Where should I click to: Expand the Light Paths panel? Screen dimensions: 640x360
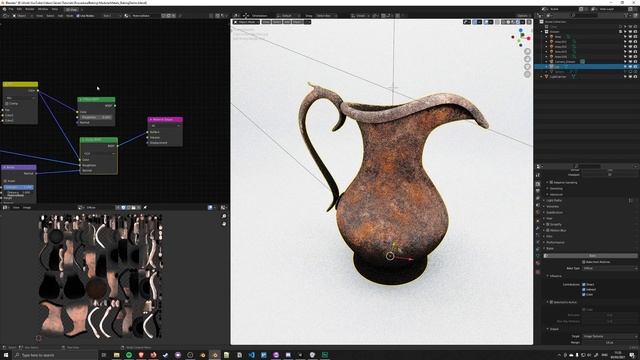click(554, 200)
